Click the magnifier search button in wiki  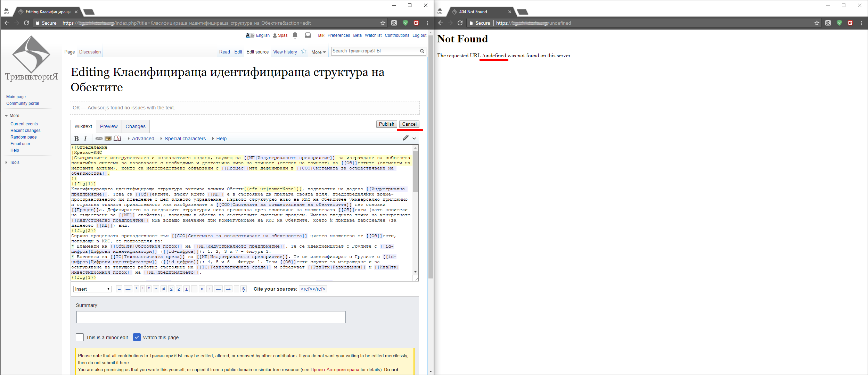pyautogui.click(x=422, y=51)
